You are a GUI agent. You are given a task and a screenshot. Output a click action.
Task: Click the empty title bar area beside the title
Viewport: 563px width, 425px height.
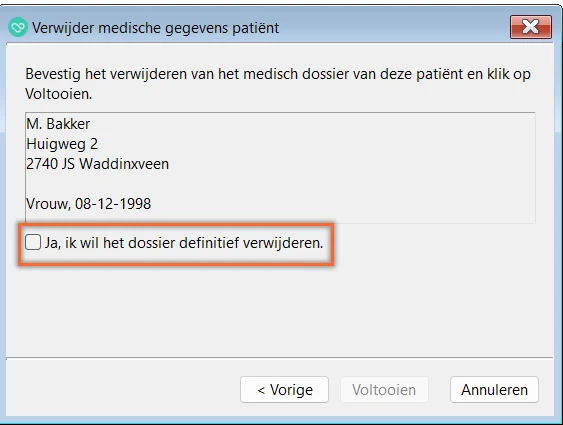point(393,28)
